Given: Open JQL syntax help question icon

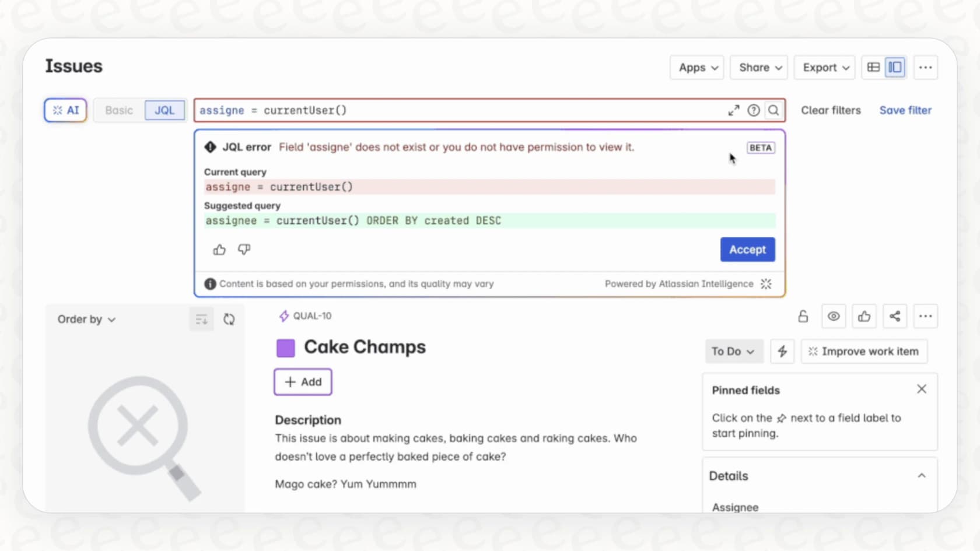Looking at the screenshot, I should (754, 110).
